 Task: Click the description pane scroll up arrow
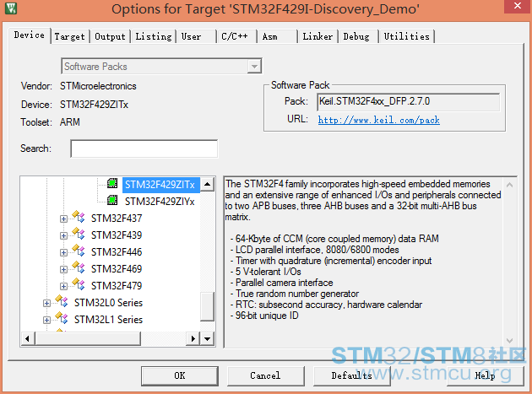point(509,185)
